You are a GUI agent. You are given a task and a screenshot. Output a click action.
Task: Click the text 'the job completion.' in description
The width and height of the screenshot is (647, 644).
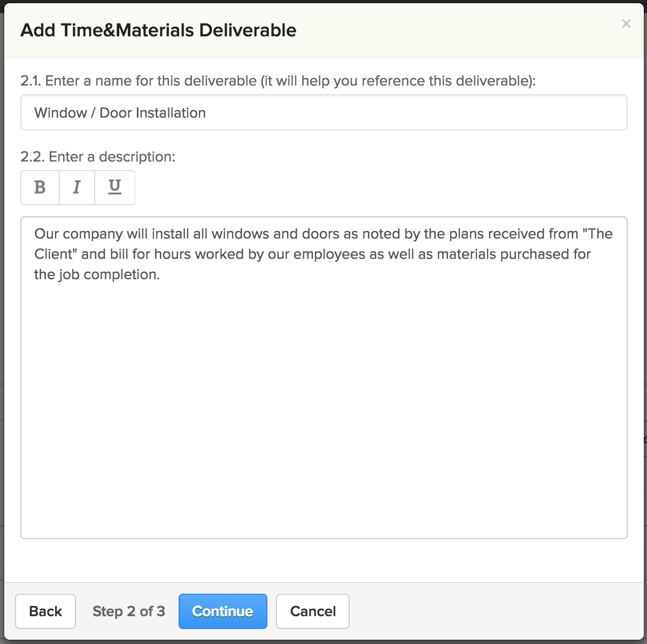[97, 274]
